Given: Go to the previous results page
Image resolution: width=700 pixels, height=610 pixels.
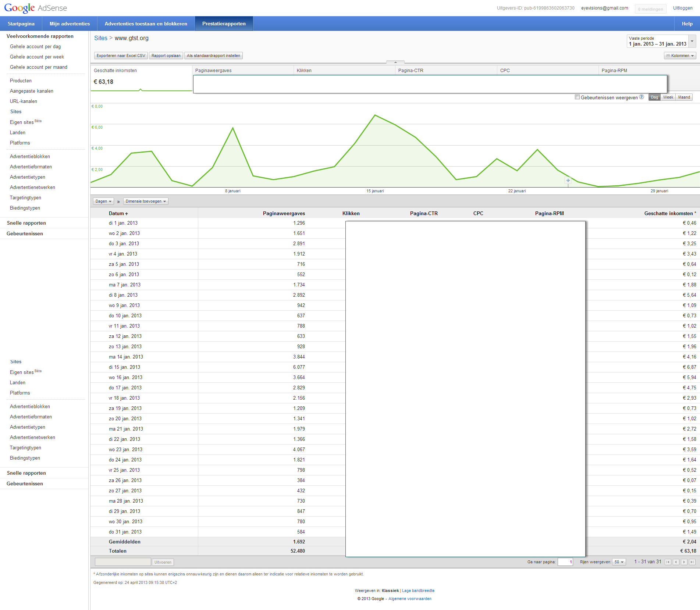Looking at the screenshot, I should coord(676,562).
